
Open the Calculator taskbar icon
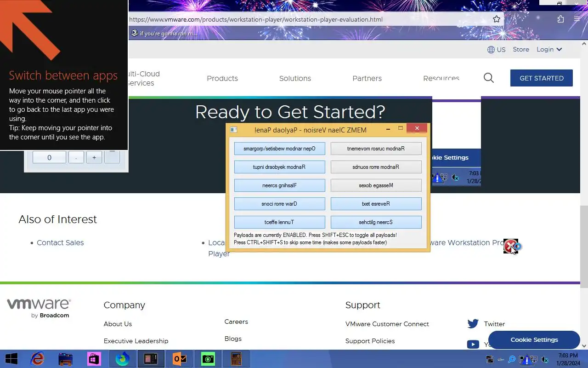coord(237,359)
